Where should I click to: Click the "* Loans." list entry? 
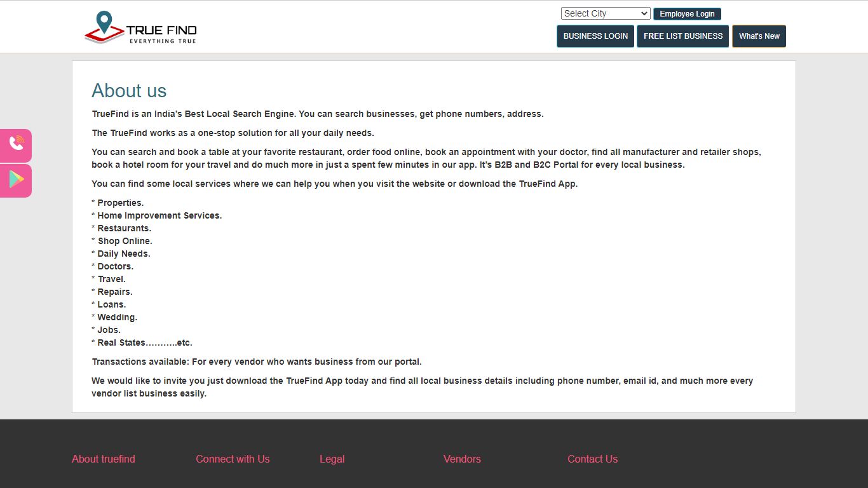click(x=109, y=304)
